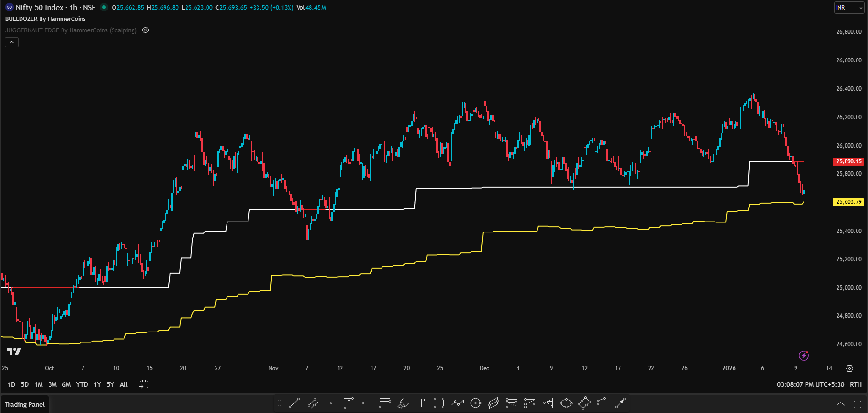Click the yellow 25,603.79 price label

pos(849,202)
